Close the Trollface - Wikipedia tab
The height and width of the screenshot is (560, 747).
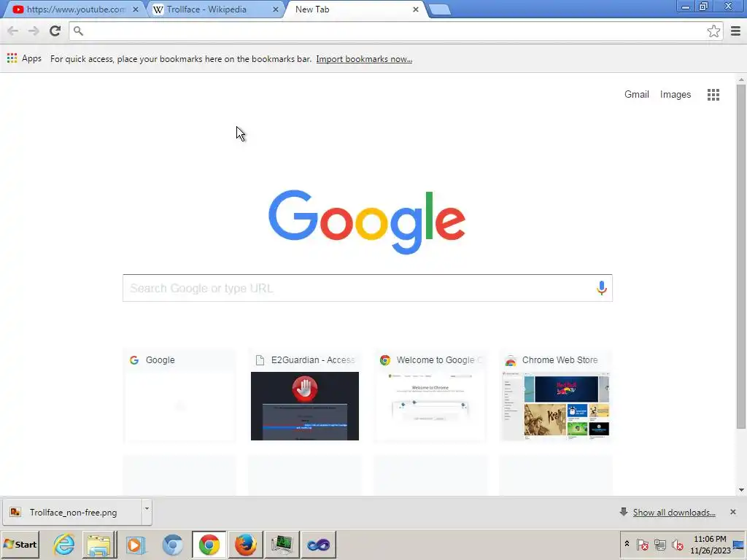(275, 9)
